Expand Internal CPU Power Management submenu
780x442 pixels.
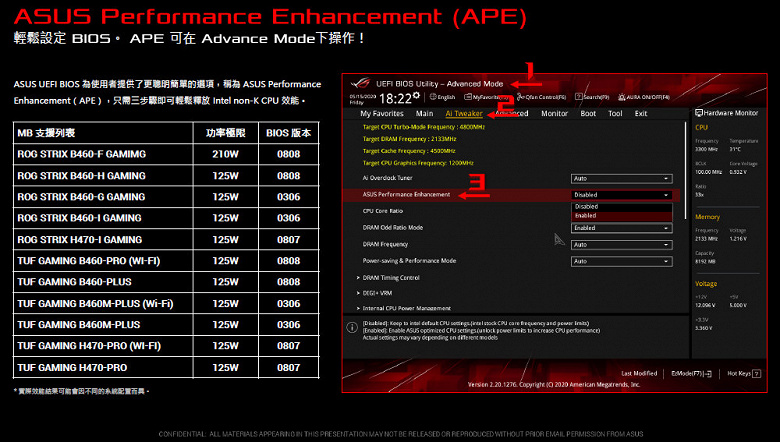click(x=406, y=308)
